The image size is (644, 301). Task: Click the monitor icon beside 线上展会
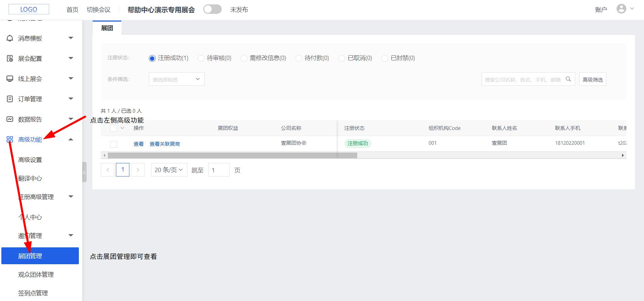point(10,79)
